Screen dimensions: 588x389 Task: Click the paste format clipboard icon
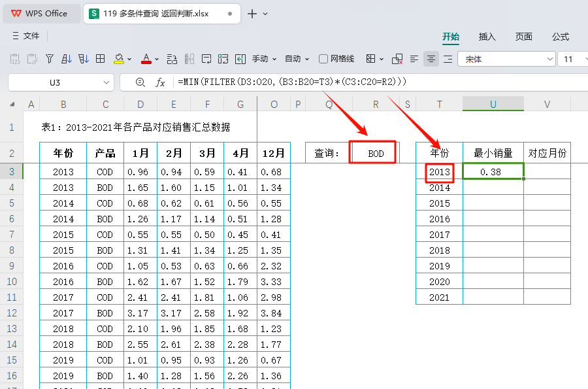(x=32, y=59)
